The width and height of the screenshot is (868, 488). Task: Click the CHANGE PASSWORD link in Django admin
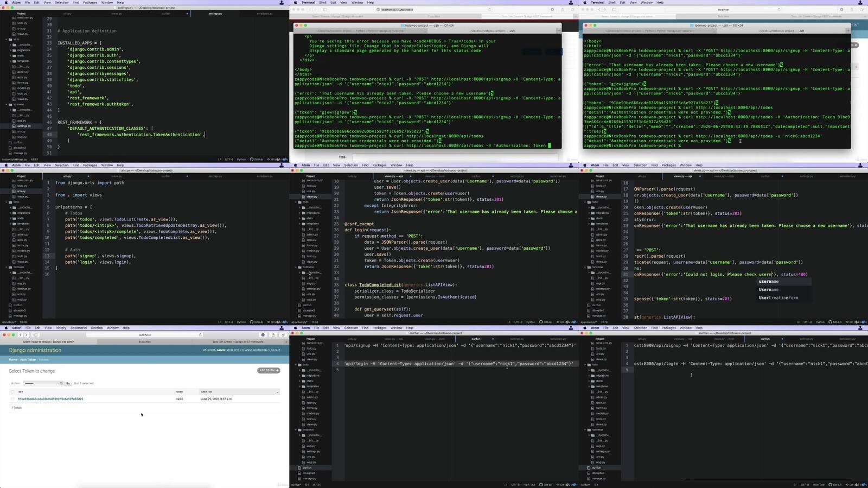click(254, 350)
